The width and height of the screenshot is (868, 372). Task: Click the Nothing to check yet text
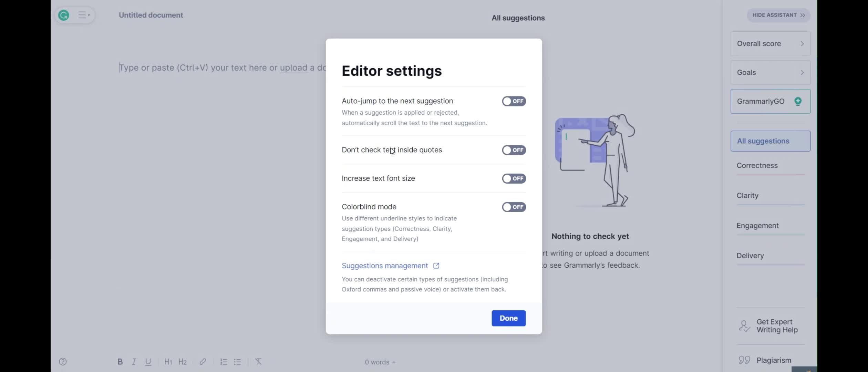(x=590, y=236)
